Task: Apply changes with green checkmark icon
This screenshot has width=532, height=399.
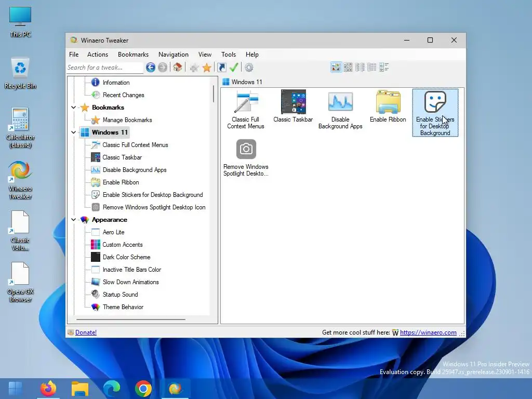Action: pos(234,68)
